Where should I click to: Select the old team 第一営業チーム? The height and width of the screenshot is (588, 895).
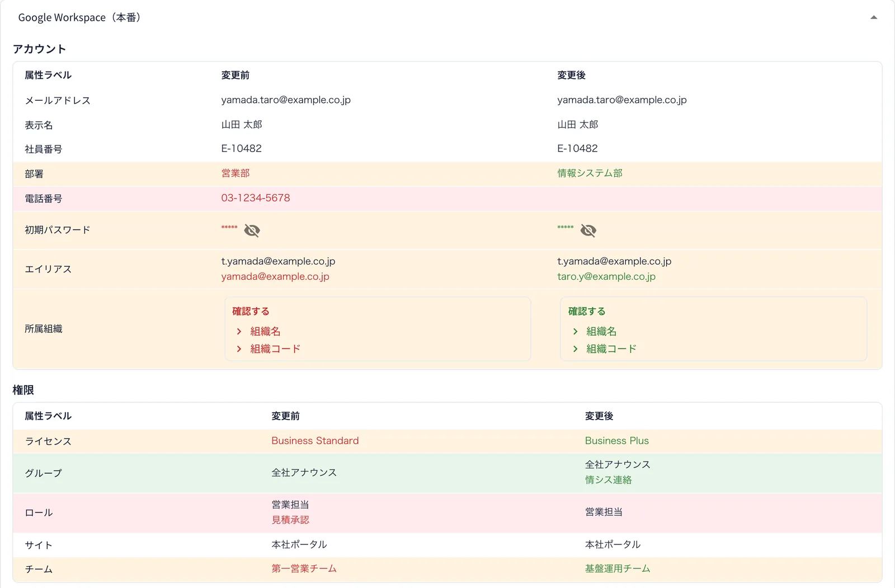pyautogui.click(x=304, y=568)
